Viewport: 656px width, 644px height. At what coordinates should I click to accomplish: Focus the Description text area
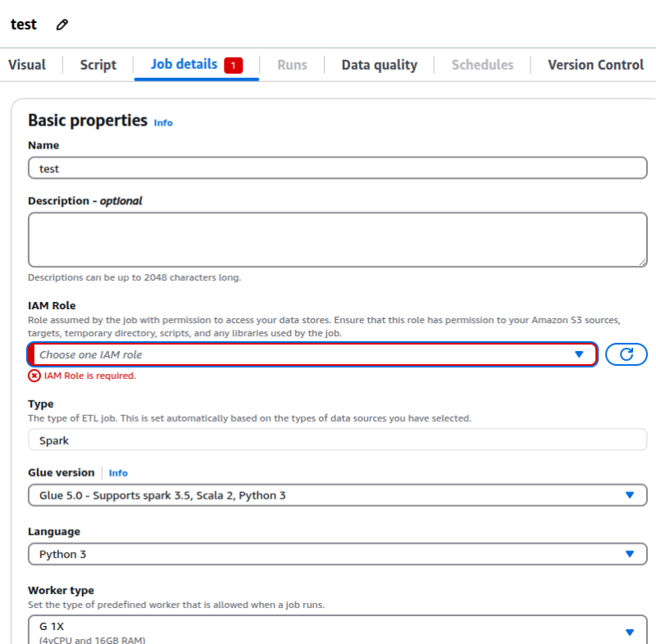(x=337, y=240)
